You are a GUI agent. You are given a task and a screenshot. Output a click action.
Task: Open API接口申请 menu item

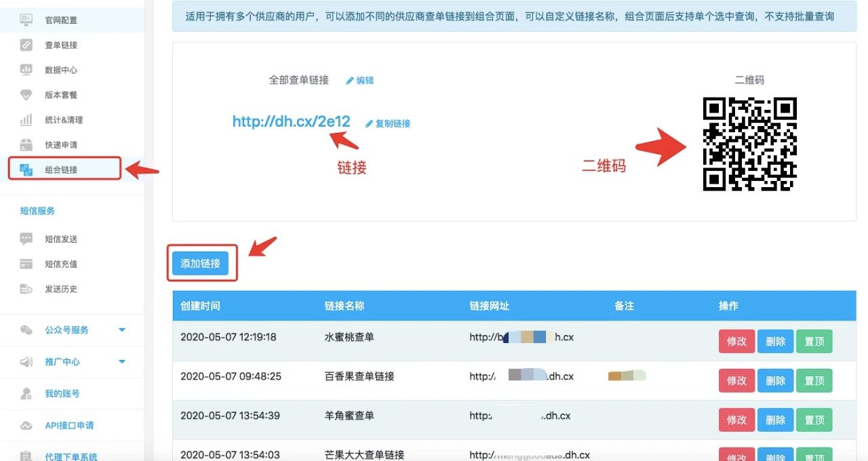pos(69,426)
